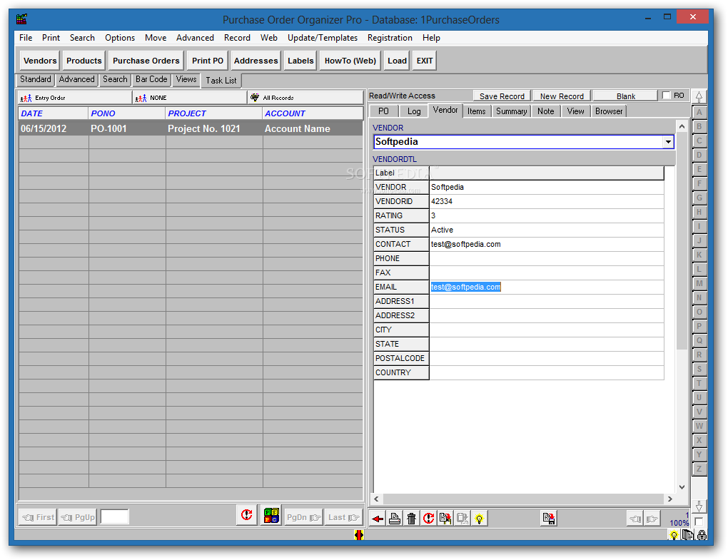
Task: Click the New Record button
Action: (x=562, y=96)
